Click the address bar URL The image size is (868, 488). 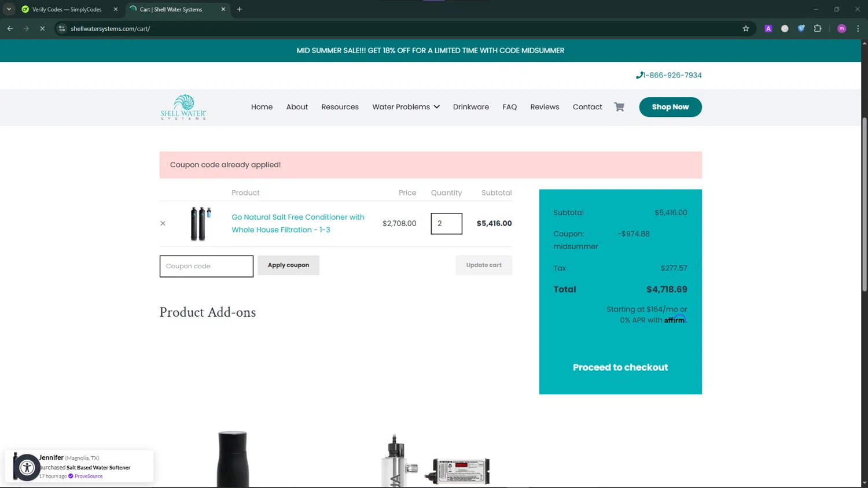pos(111,28)
